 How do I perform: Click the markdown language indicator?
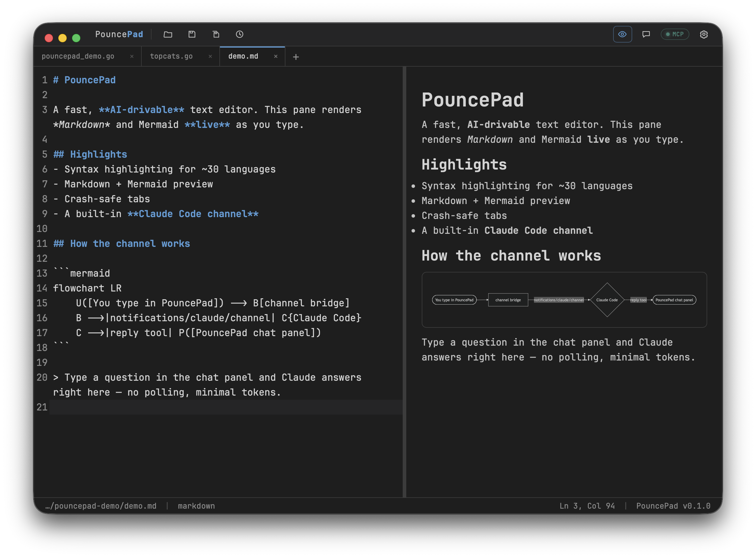tap(196, 506)
